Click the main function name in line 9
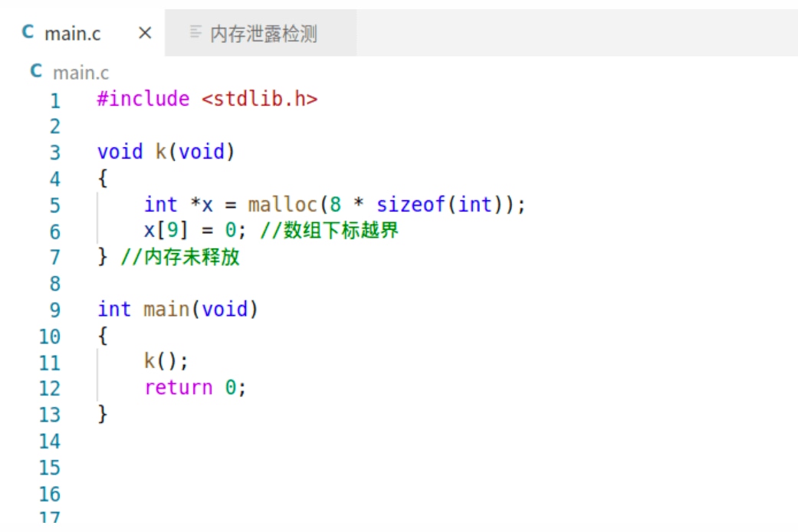Image resolution: width=798 pixels, height=532 pixels. [166, 310]
